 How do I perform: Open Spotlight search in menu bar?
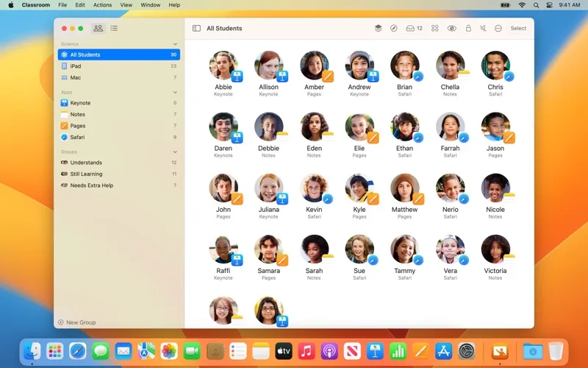point(536,5)
